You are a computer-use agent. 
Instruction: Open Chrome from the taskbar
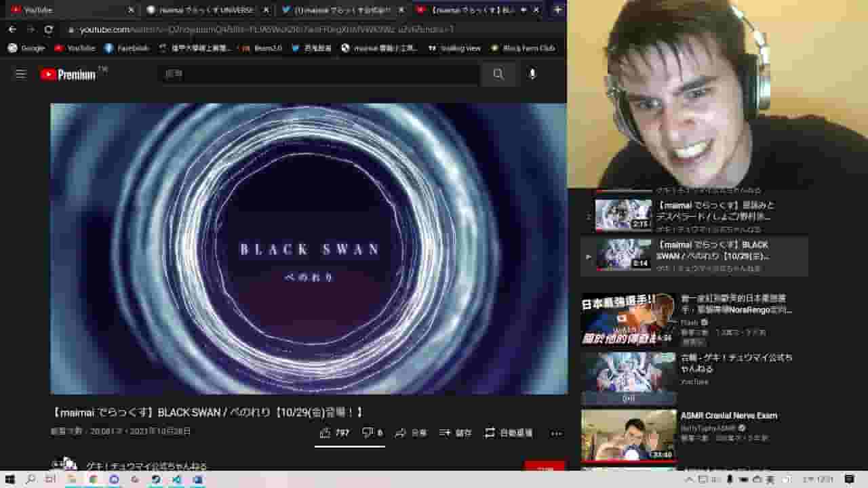click(93, 479)
